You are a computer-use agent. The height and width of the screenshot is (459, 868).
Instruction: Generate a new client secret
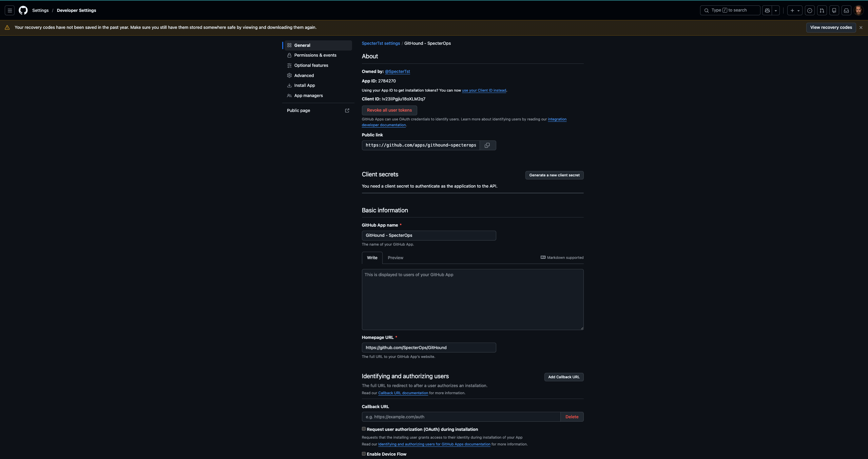coord(554,175)
